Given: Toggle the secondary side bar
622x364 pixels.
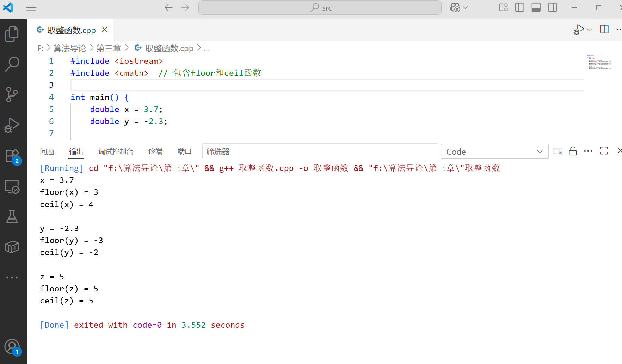Looking at the screenshot, I should tap(553, 7).
